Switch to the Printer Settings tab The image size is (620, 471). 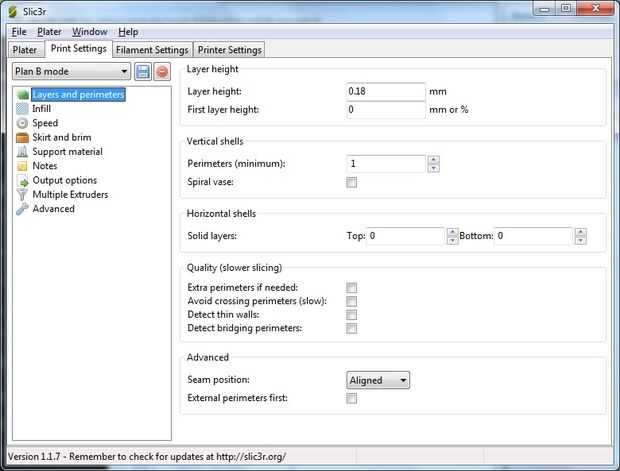230,50
